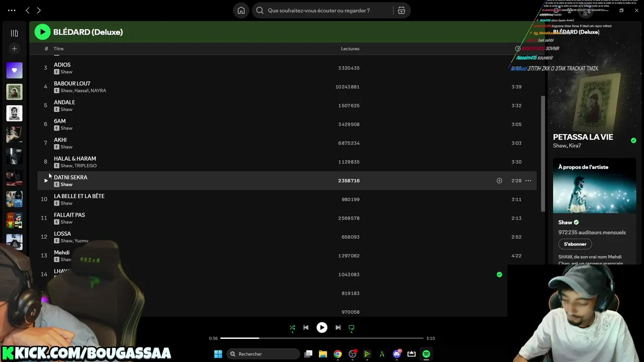The height and width of the screenshot is (362, 644).
Task: Open the green-framed album cover in sidebar
Action: click(14, 92)
